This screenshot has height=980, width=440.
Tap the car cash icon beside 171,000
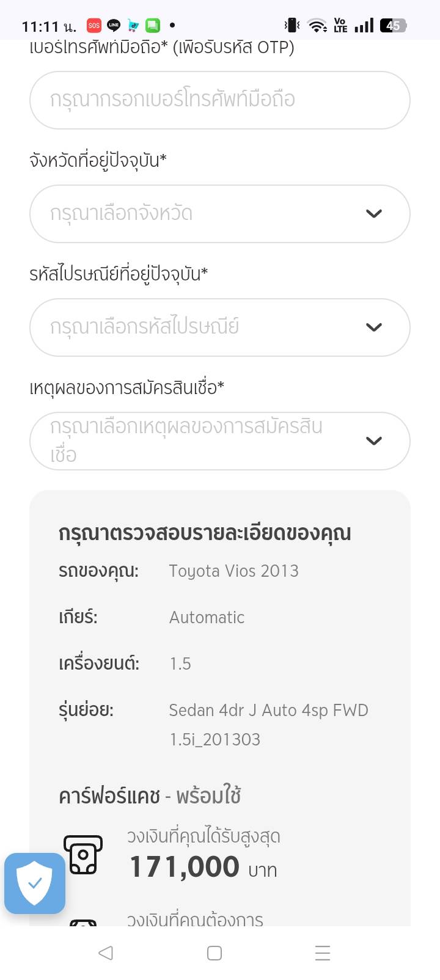coord(82,854)
